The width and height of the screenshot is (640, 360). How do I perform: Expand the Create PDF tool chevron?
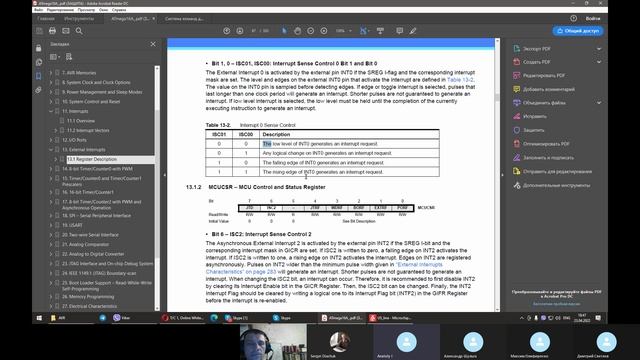599,62
